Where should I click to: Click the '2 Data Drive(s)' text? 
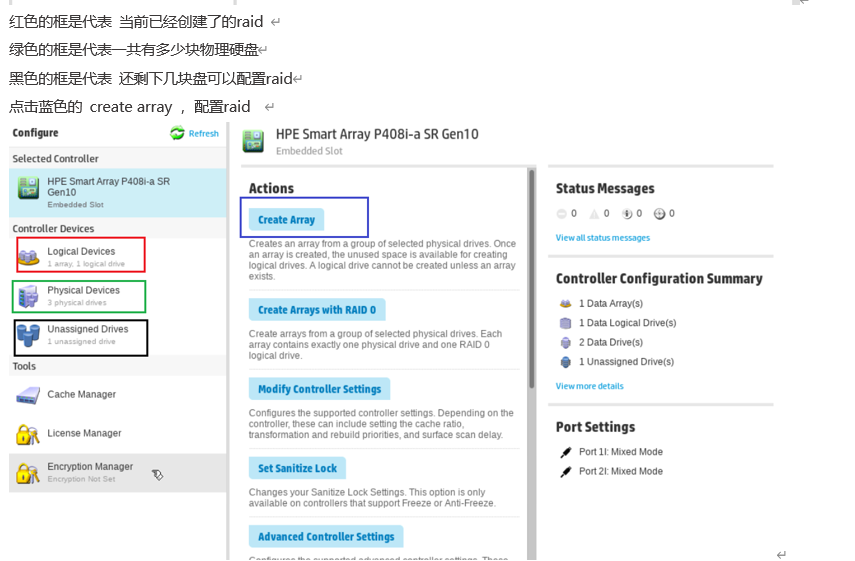click(611, 342)
